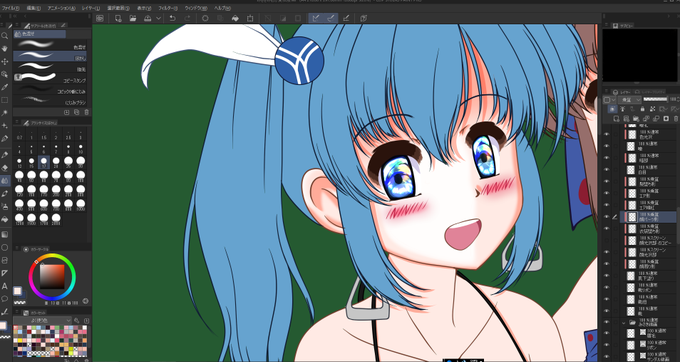The image size is (680, 362).
Task: Select the Ruler triangle tool
Action: pos(5,273)
